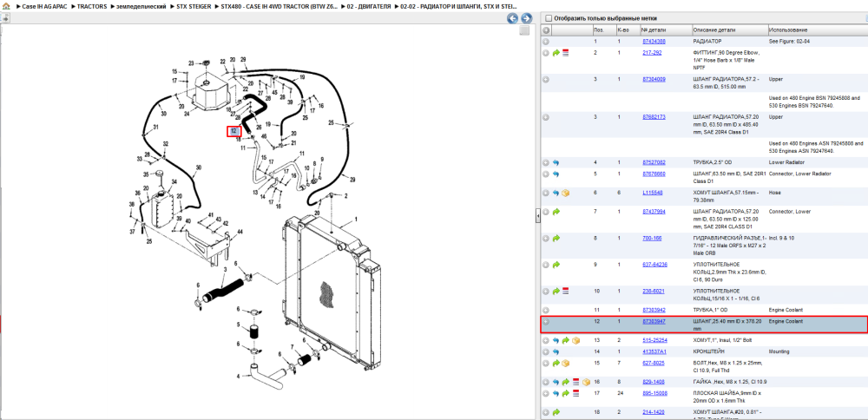Click green arrow icon for part 637-64236
Screen dimensions: 868x420
[556, 265]
